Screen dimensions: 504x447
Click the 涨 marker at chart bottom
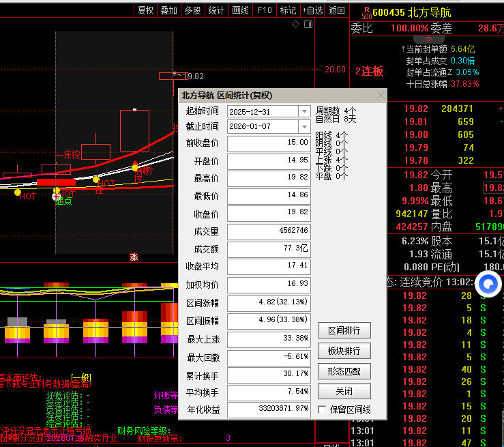point(134,257)
